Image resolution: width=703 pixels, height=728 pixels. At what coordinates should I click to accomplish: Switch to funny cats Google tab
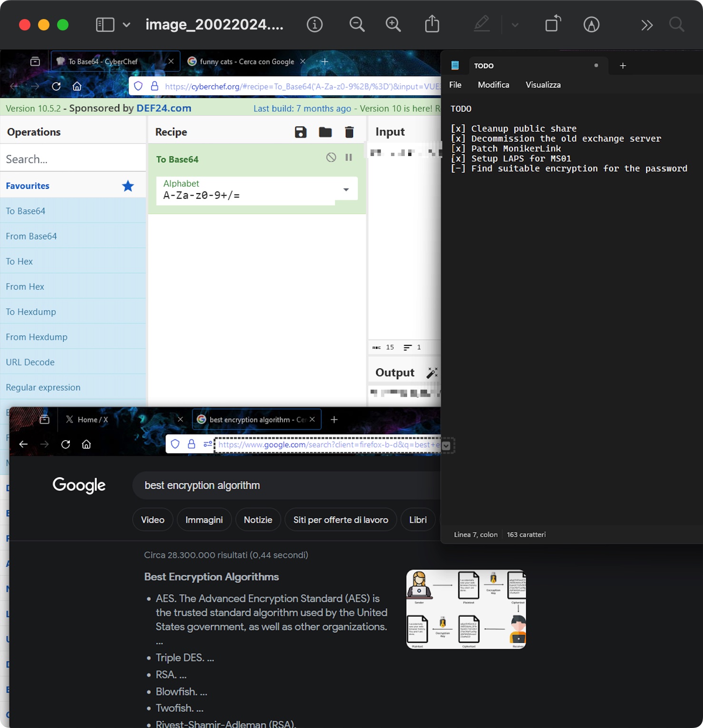click(247, 61)
